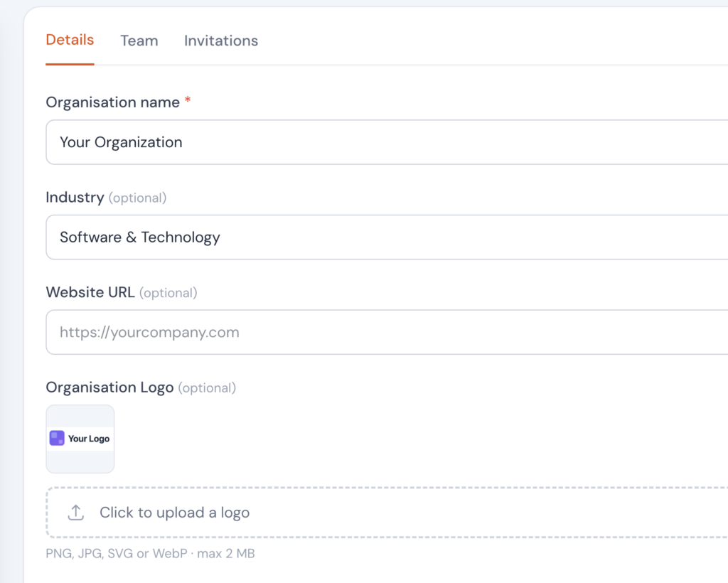Click the '(optional)' text next to Industry
The height and width of the screenshot is (583, 728).
tap(137, 198)
